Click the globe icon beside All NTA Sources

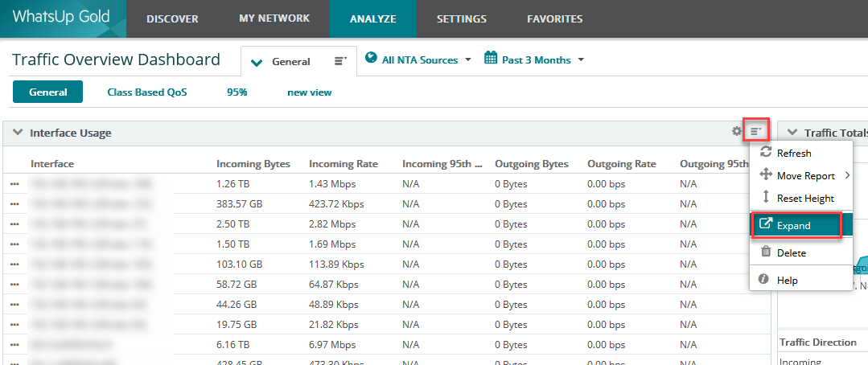[x=371, y=59]
